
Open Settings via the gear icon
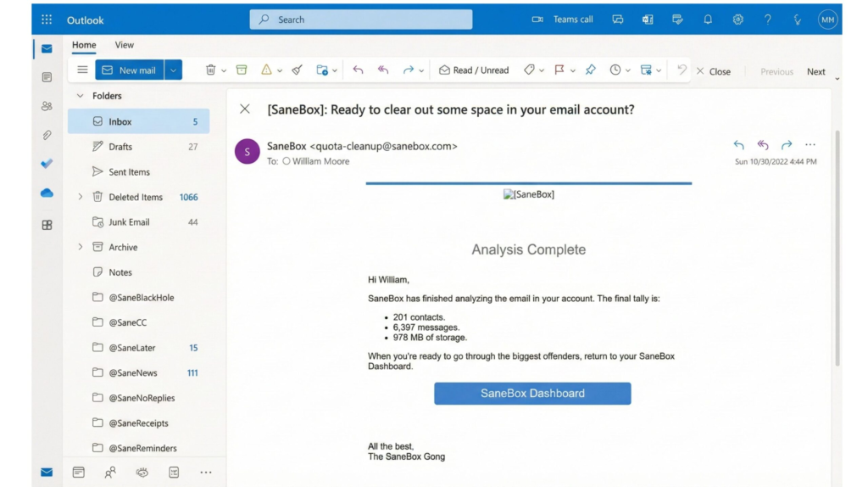(738, 20)
